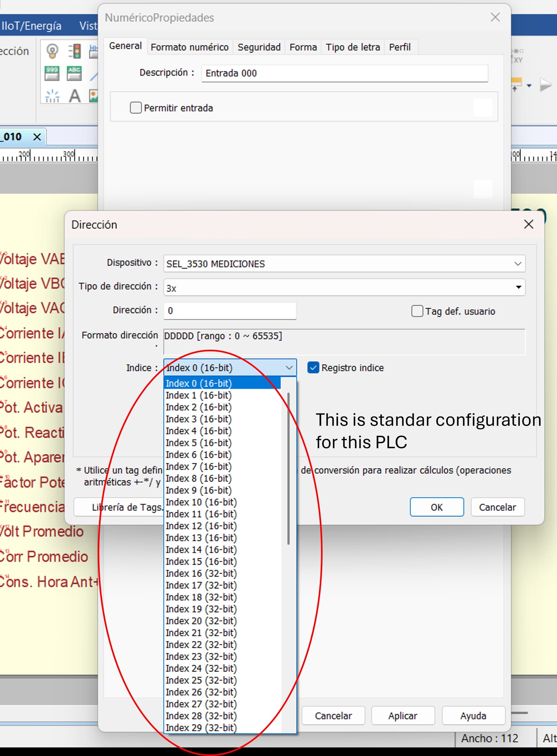The height and width of the screenshot is (756, 557).
Task: Enable the Permitir entrada checkbox
Action: pyautogui.click(x=135, y=108)
